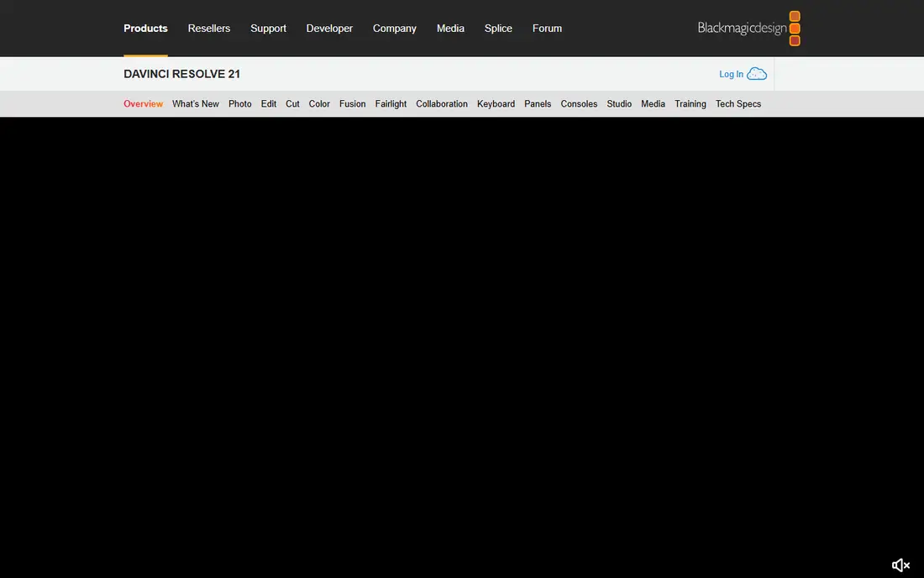Open Media in the DaVinci Resolve subnav
This screenshot has width=924, height=578.
point(653,103)
